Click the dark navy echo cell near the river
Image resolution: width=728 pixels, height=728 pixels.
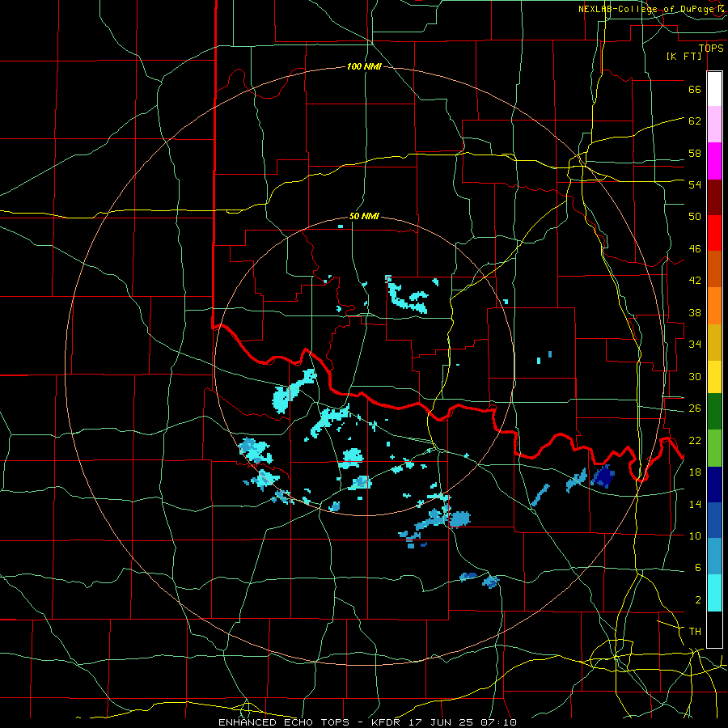coord(603,476)
